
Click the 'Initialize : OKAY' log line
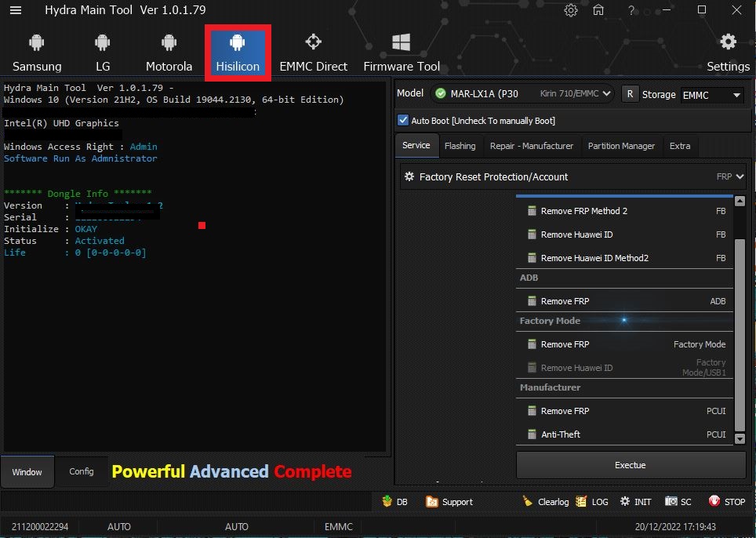coord(51,229)
